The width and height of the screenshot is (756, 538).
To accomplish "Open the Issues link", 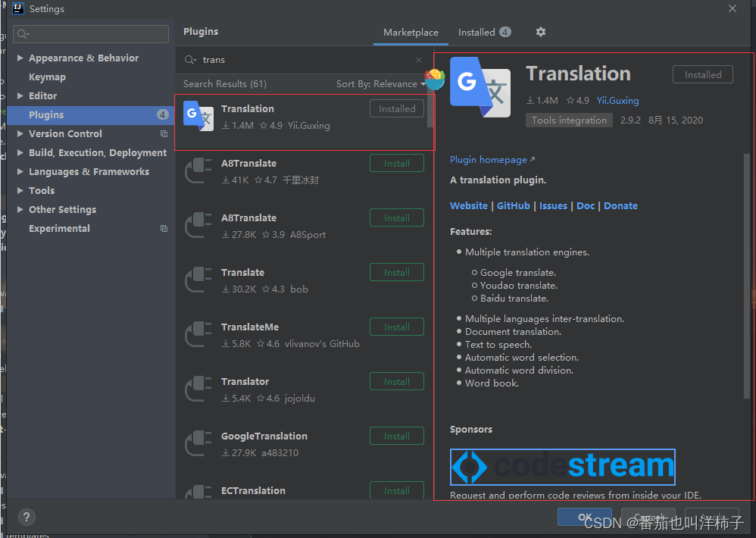I will pos(553,206).
